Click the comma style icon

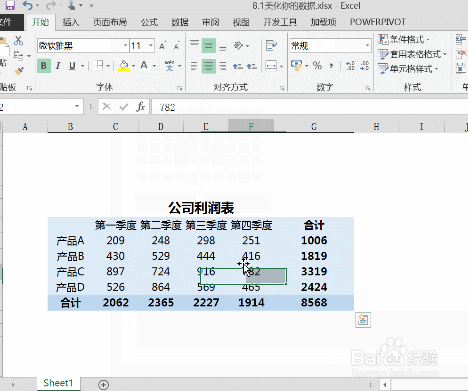click(331, 66)
